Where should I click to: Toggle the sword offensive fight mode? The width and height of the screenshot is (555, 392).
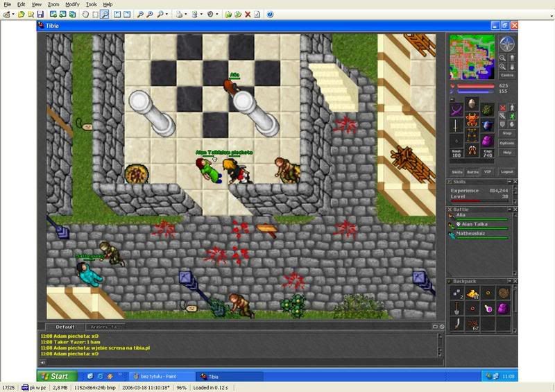click(x=502, y=116)
